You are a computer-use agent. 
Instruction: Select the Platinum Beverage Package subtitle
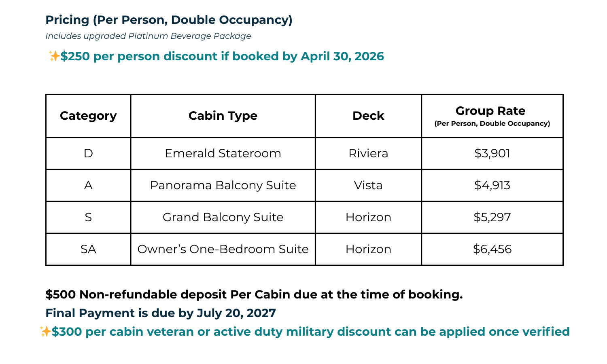point(148,36)
